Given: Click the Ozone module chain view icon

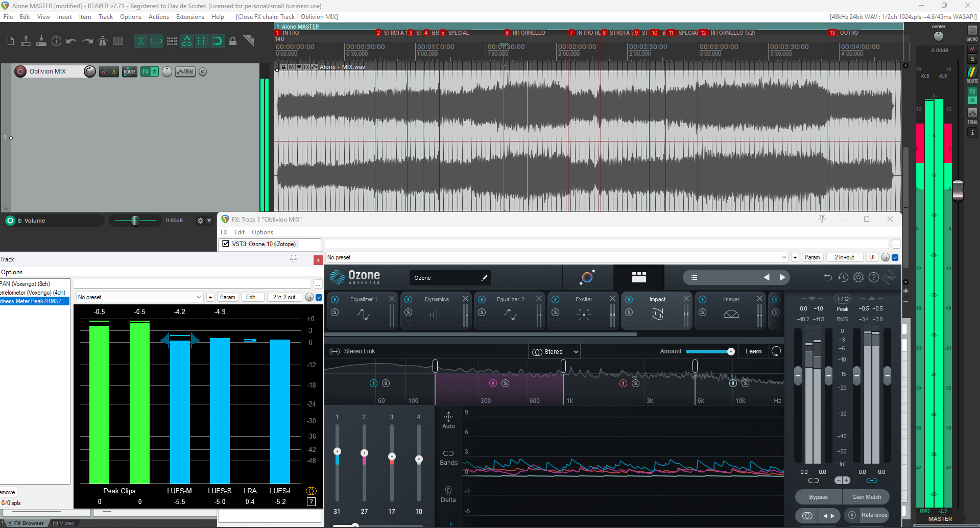Looking at the screenshot, I should coord(639,277).
